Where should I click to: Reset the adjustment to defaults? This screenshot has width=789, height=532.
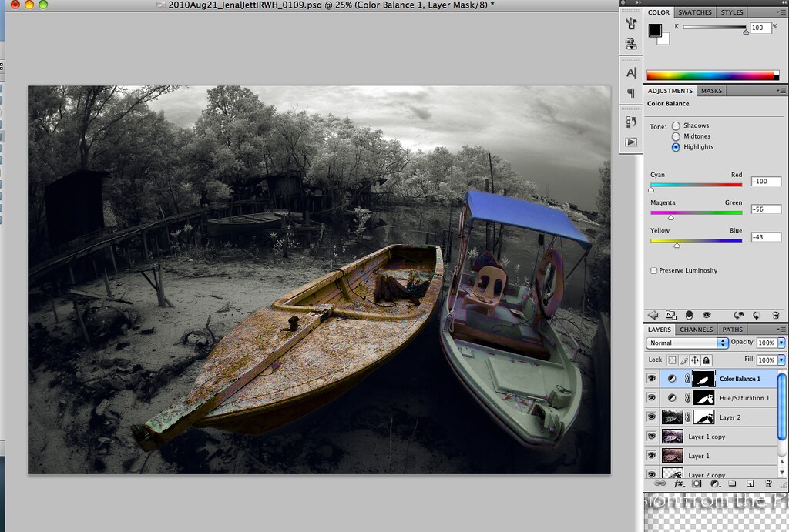point(757,315)
